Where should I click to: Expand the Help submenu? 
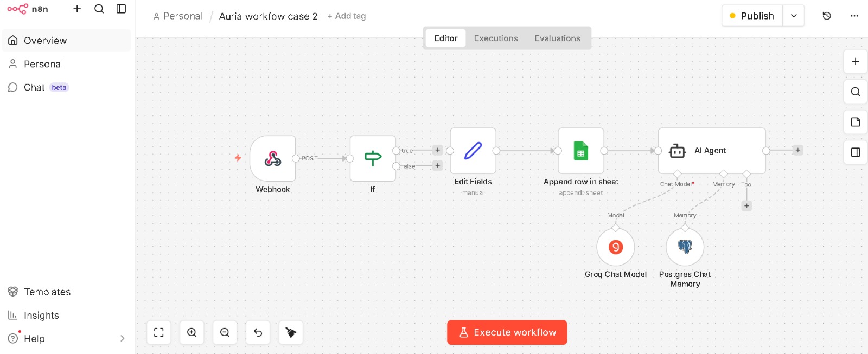pos(122,339)
